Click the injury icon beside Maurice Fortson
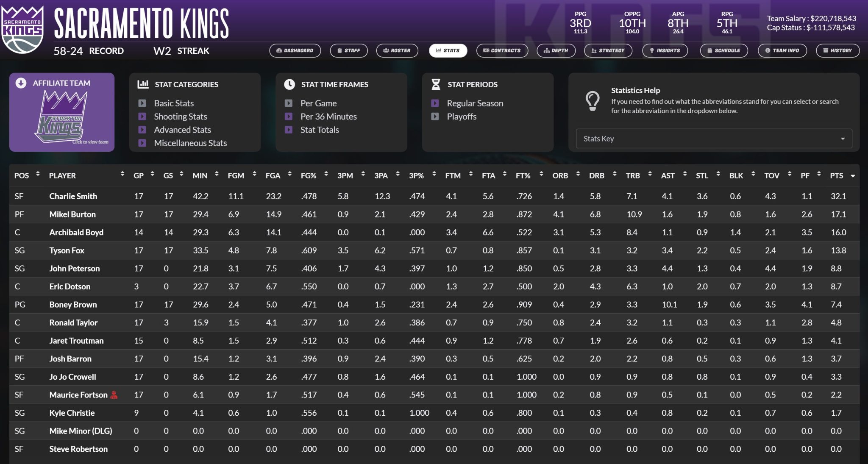The height and width of the screenshot is (464, 868). tap(114, 395)
